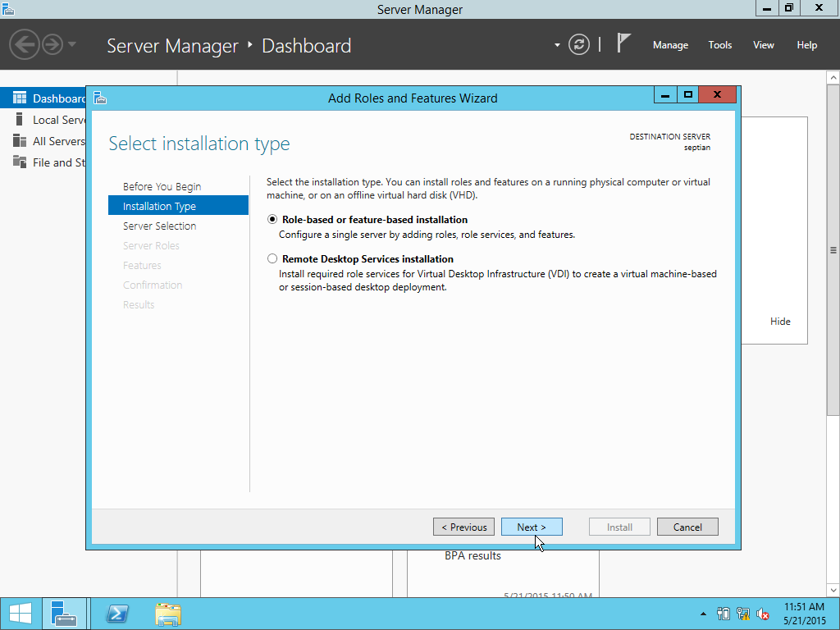Click the Server Manager title bar app icon
This screenshot has height=630, width=840.
[x=7, y=8]
